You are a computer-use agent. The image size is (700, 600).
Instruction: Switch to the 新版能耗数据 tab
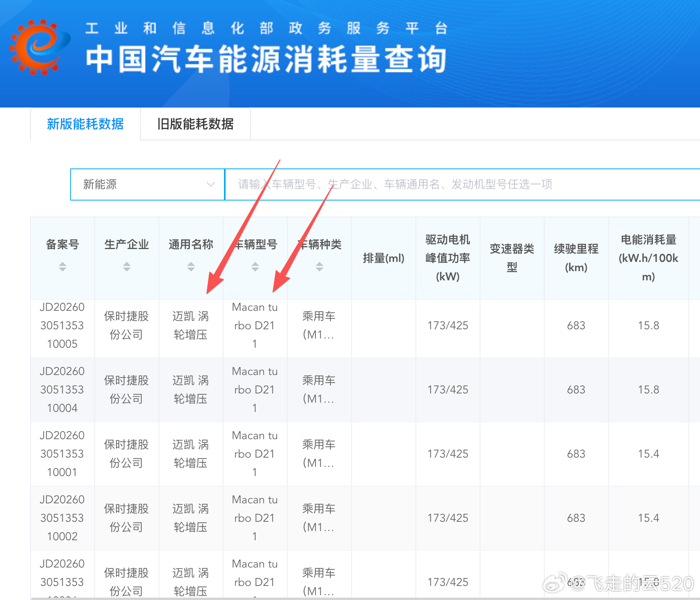pyautogui.click(x=85, y=124)
